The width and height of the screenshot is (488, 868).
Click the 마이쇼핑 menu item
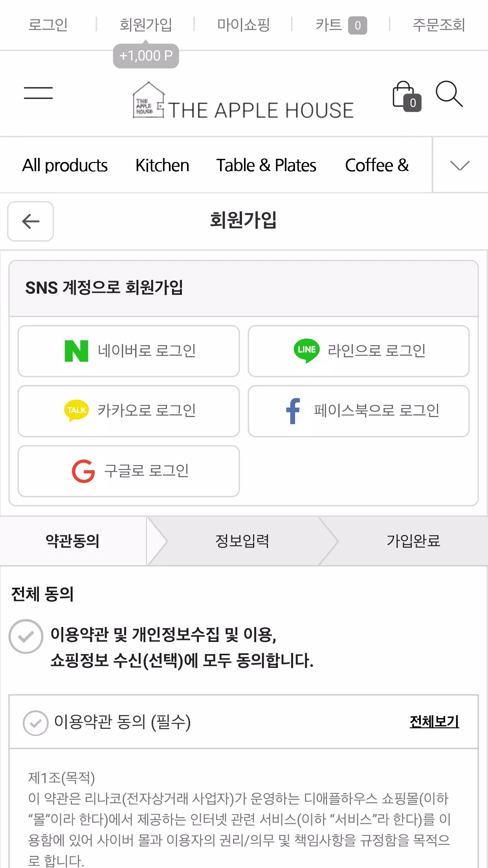click(x=243, y=25)
